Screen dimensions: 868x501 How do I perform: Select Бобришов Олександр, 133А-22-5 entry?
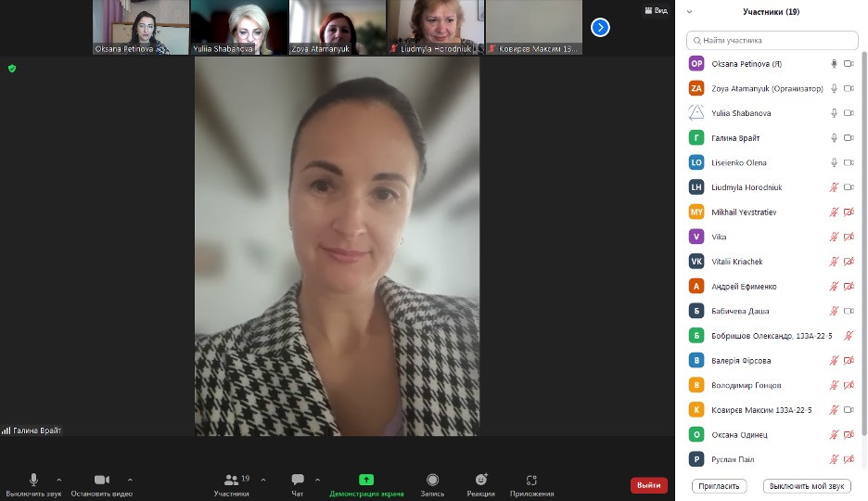(772, 336)
